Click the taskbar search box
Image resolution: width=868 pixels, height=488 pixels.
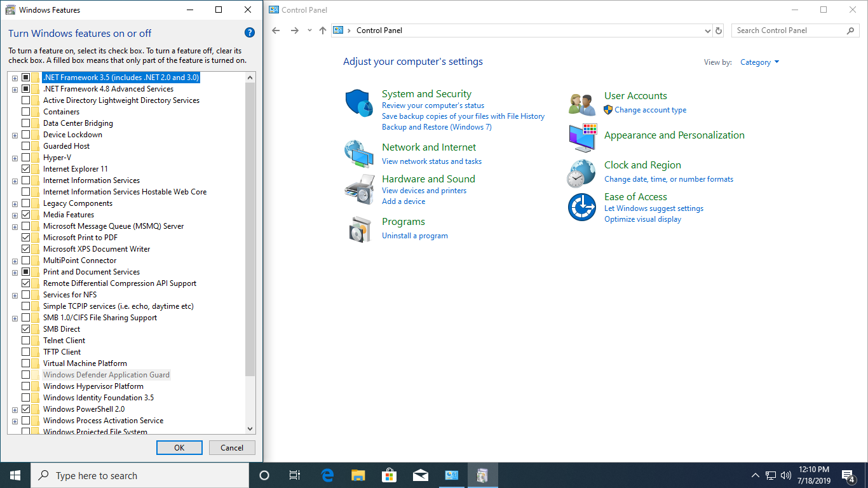(140, 475)
